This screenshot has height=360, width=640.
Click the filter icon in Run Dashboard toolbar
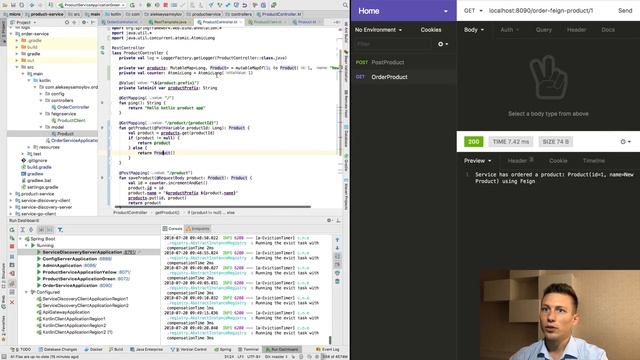pos(60,230)
